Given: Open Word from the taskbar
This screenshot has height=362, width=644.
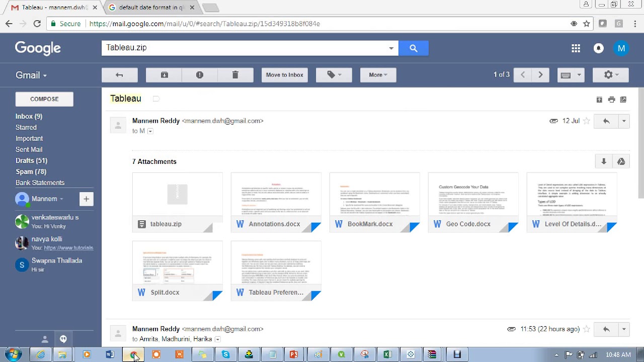Looking at the screenshot, I should click(x=110, y=355).
